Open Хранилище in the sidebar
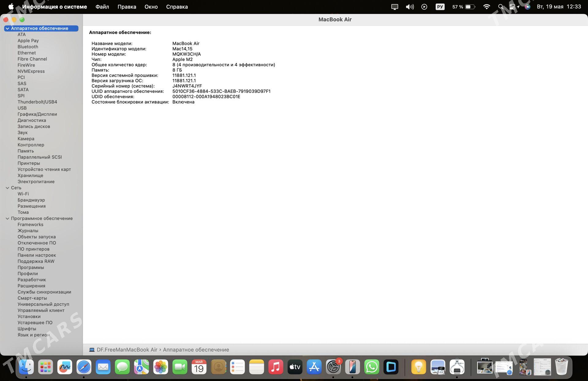This screenshot has height=381, width=588. 30,176
